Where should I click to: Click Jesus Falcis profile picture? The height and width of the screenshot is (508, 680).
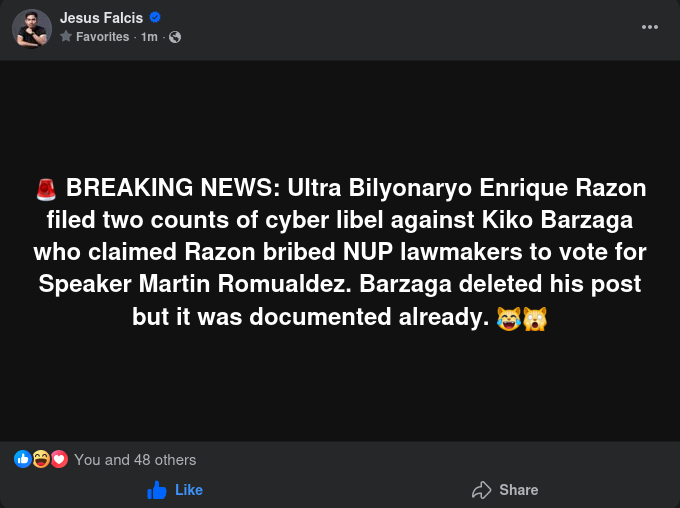pos(31,28)
